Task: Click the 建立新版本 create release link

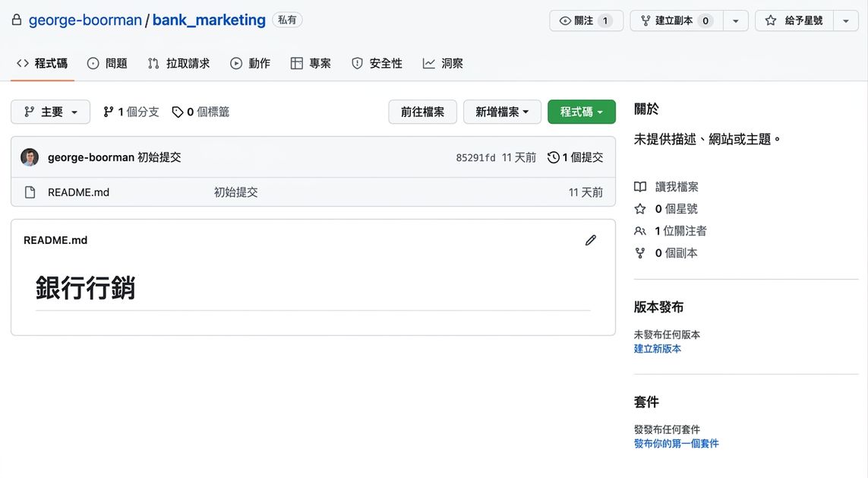Action: pos(658,348)
